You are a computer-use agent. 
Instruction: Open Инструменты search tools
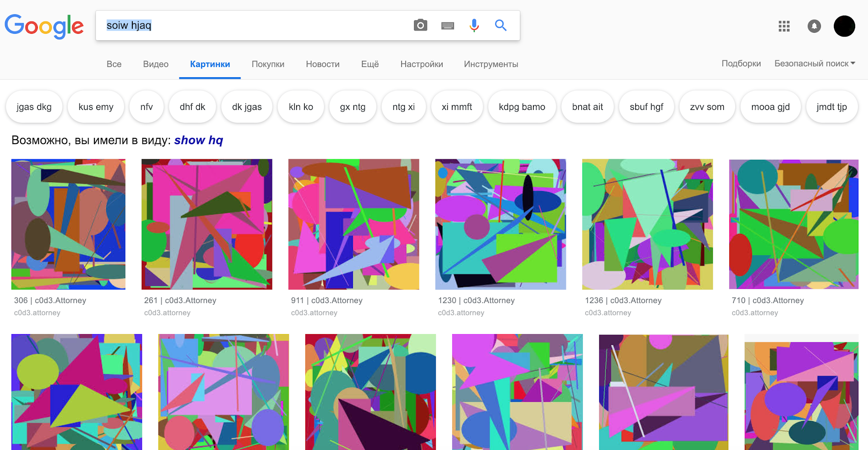point(491,64)
